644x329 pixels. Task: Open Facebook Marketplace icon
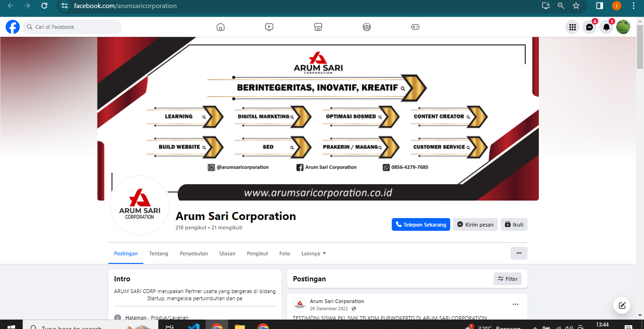[x=318, y=27]
